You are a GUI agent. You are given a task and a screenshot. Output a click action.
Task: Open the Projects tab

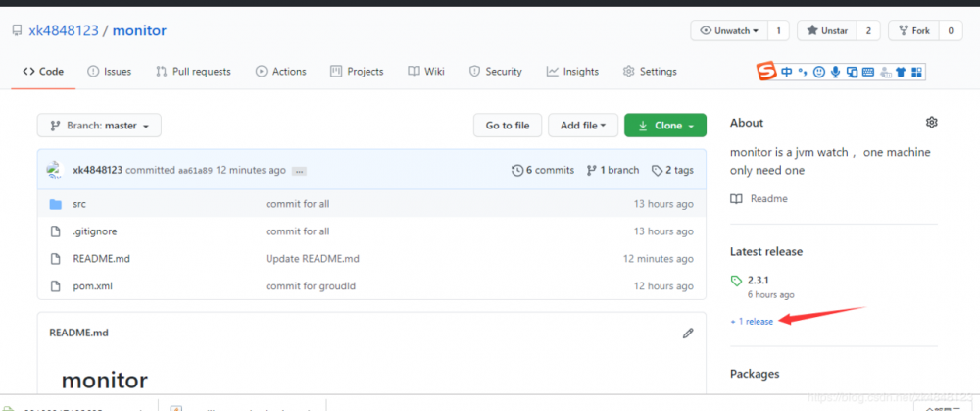tap(357, 72)
